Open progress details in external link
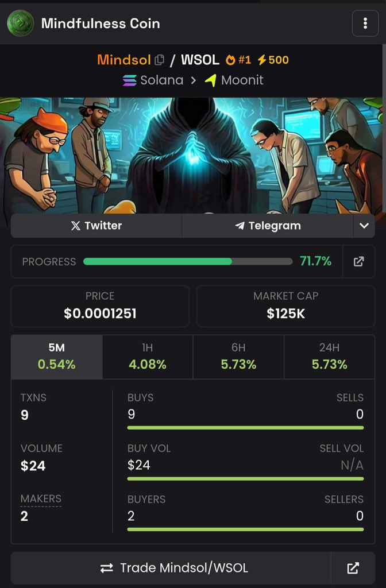Viewport: 386px width, 588px height. coord(358,261)
